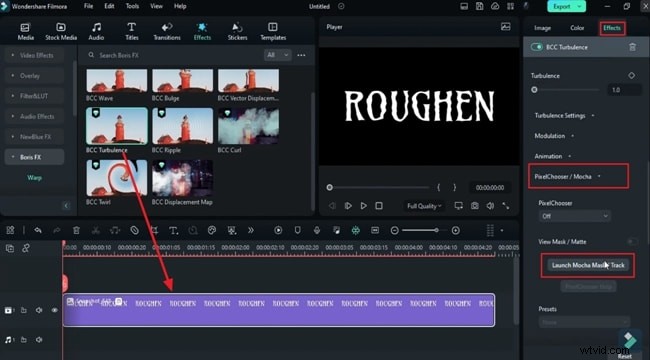Open the All filter dropdown

coord(277,55)
